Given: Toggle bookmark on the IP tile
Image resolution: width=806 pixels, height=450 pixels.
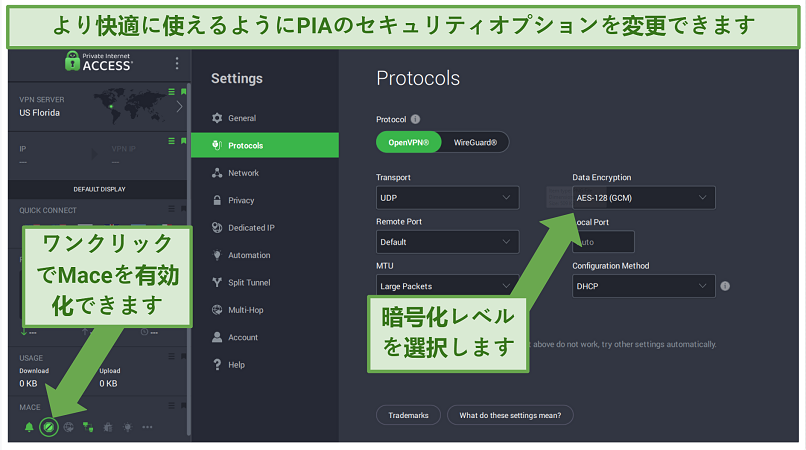Looking at the screenshot, I should [x=184, y=141].
